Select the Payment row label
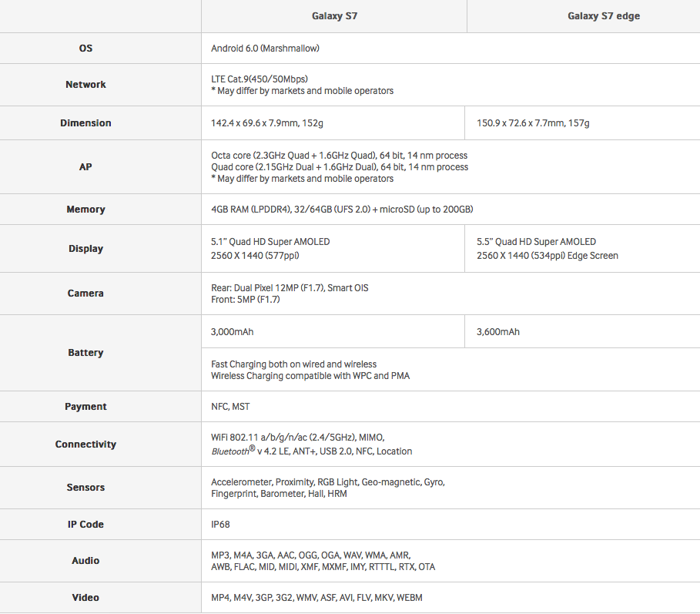The image size is (700, 614). coord(85,407)
